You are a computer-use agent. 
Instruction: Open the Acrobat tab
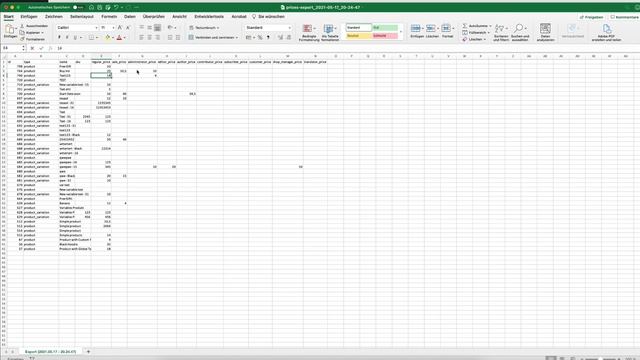pyautogui.click(x=239, y=17)
